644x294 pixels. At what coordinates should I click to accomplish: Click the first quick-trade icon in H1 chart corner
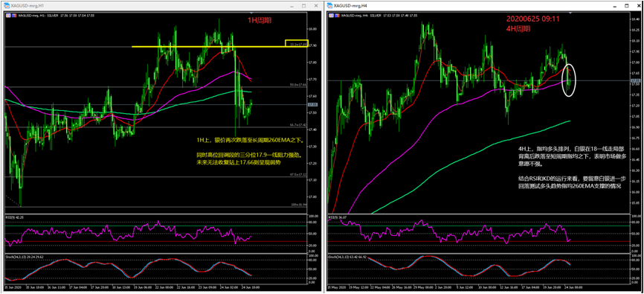pyautogui.click(x=7, y=15)
